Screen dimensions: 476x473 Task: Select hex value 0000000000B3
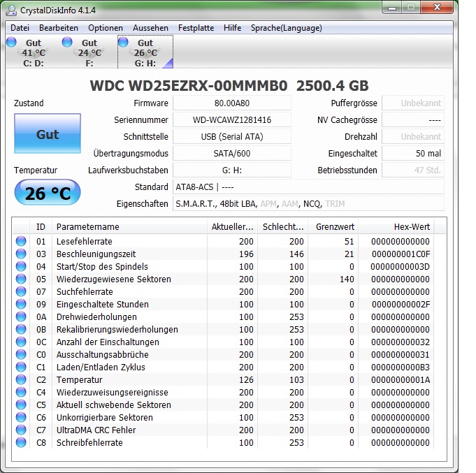[400, 367]
